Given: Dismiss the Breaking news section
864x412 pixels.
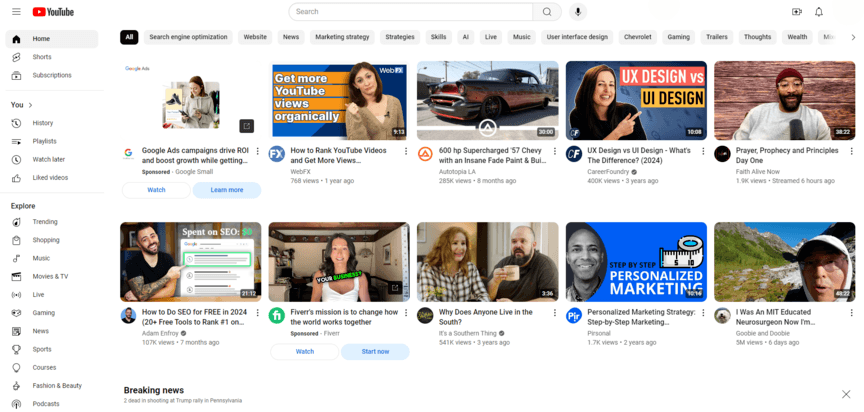Looking at the screenshot, I should tap(846, 394).
